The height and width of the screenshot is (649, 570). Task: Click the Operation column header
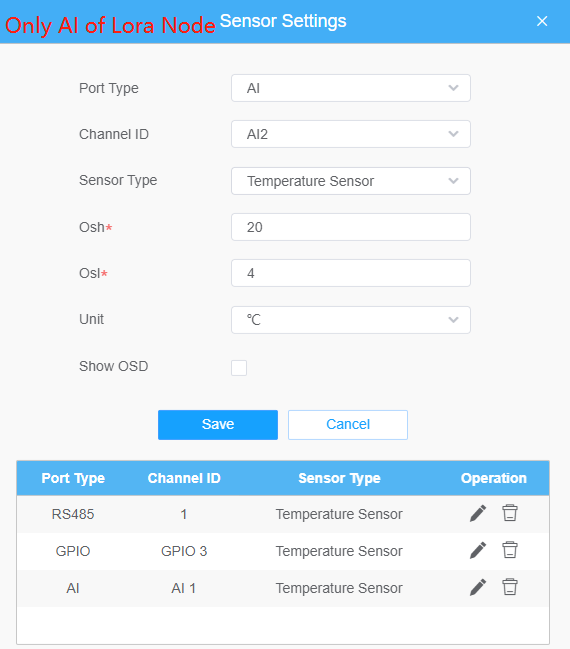click(x=493, y=478)
